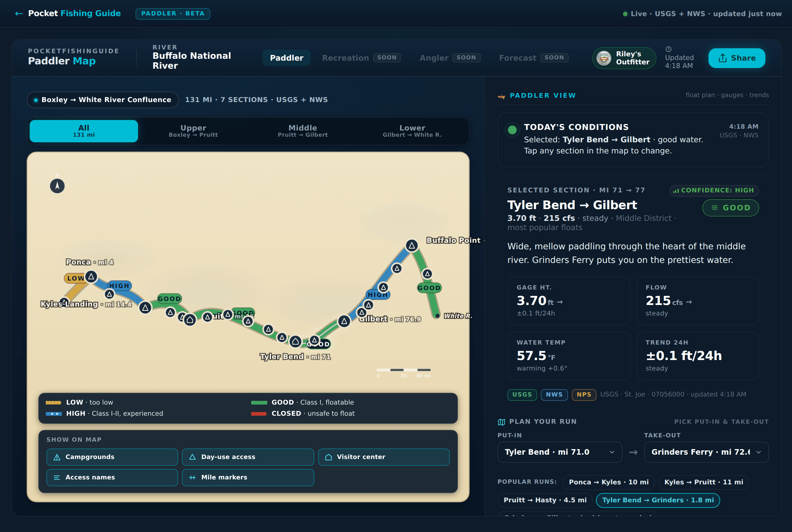The image size is (792, 532).
Task: Click the Flow 215 cfs card
Action: [x=698, y=301]
